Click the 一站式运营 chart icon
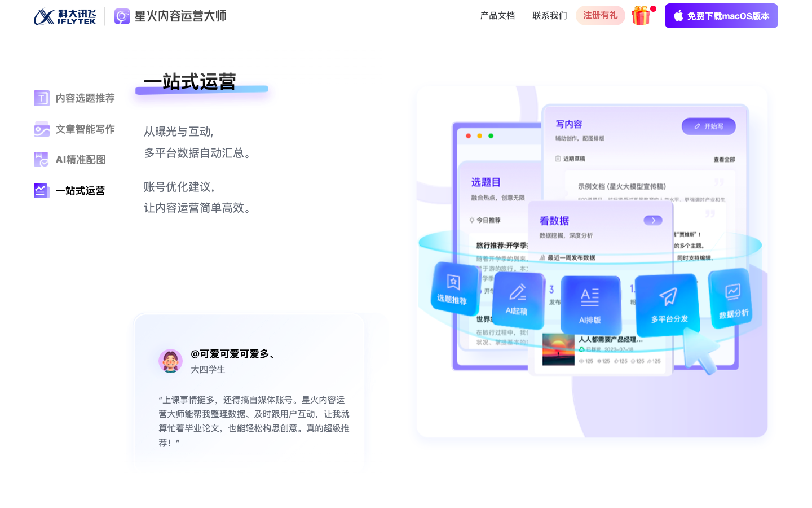The image size is (812, 508). point(42,191)
